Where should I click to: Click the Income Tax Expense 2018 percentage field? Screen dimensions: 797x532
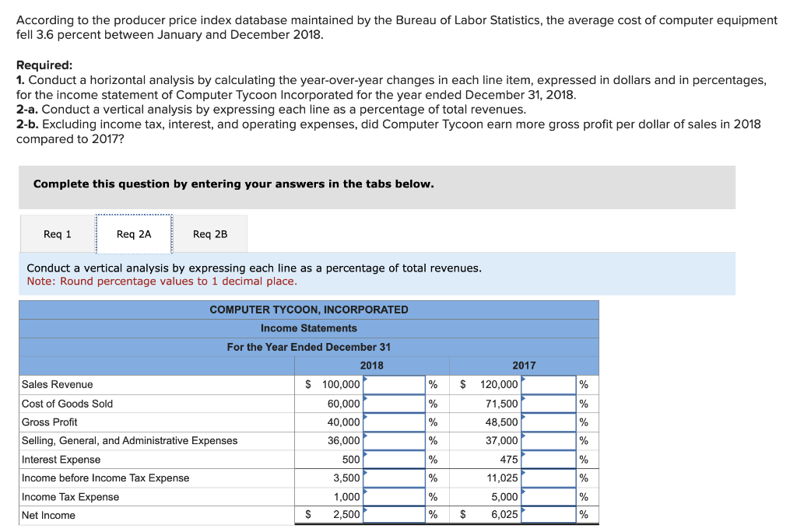pos(395,496)
